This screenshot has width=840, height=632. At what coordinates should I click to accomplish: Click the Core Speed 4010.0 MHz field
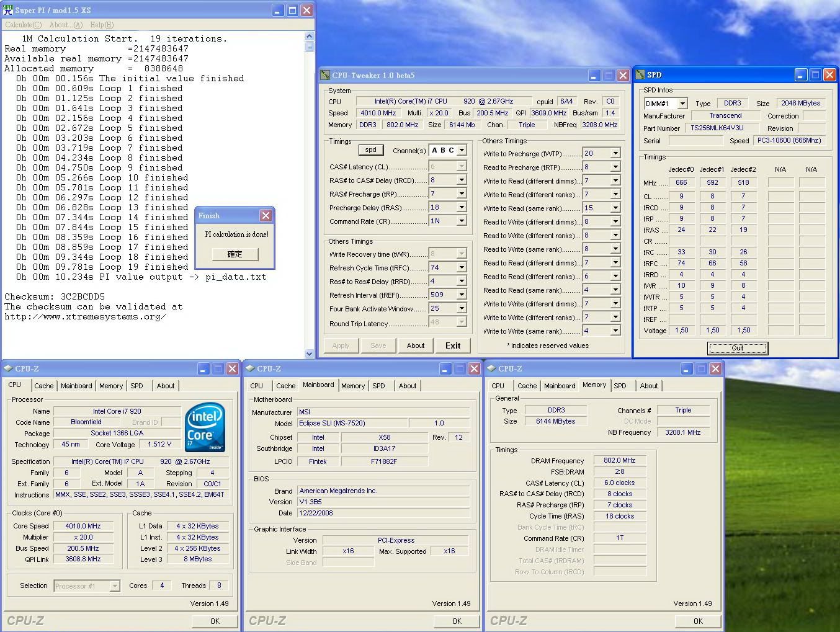tap(83, 526)
